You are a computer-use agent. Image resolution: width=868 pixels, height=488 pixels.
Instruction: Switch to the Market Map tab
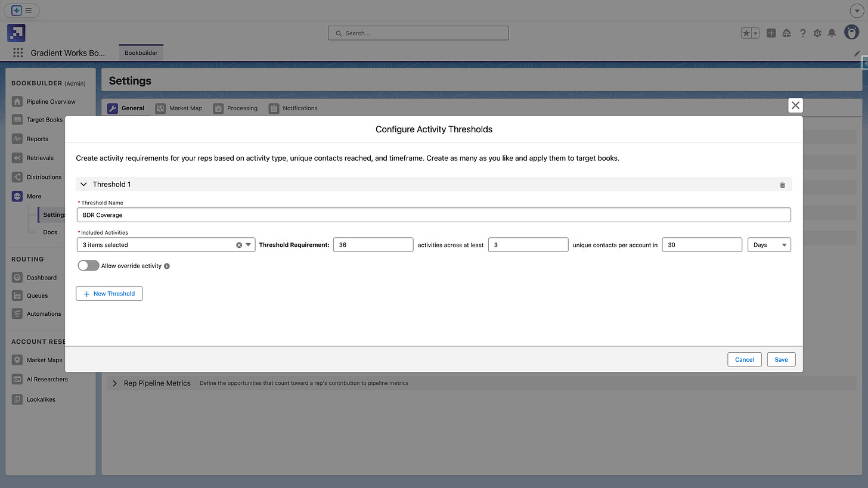click(179, 108)
